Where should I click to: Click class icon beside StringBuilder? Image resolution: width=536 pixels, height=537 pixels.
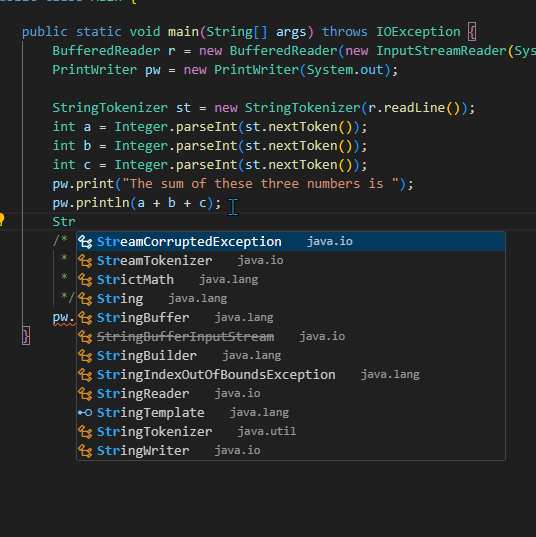tap(85, 356)
